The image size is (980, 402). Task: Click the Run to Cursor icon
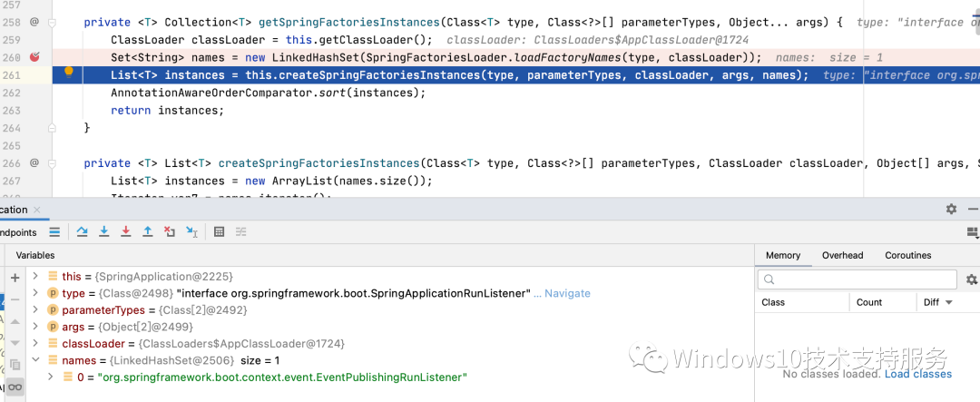191,232
